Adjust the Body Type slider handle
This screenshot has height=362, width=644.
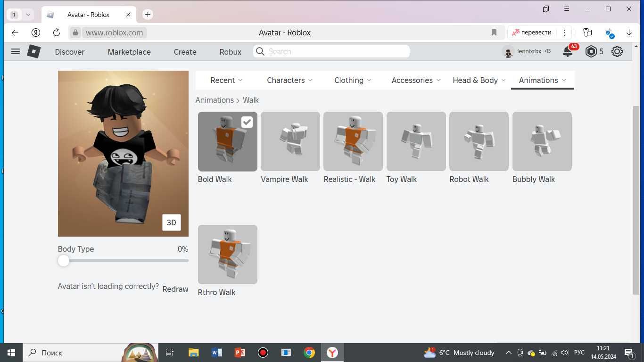(x=64, y=261)
